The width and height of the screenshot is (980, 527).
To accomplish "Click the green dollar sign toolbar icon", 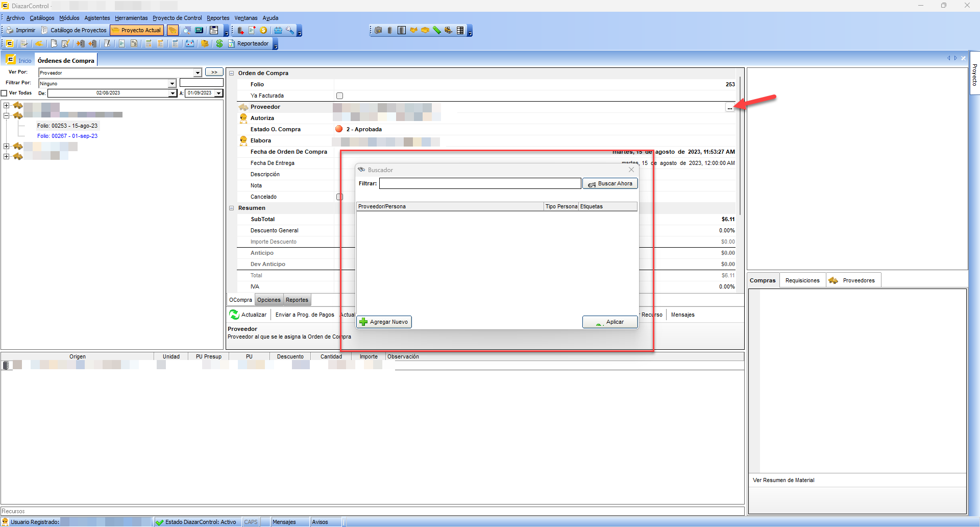I will (x=219, y=44).
